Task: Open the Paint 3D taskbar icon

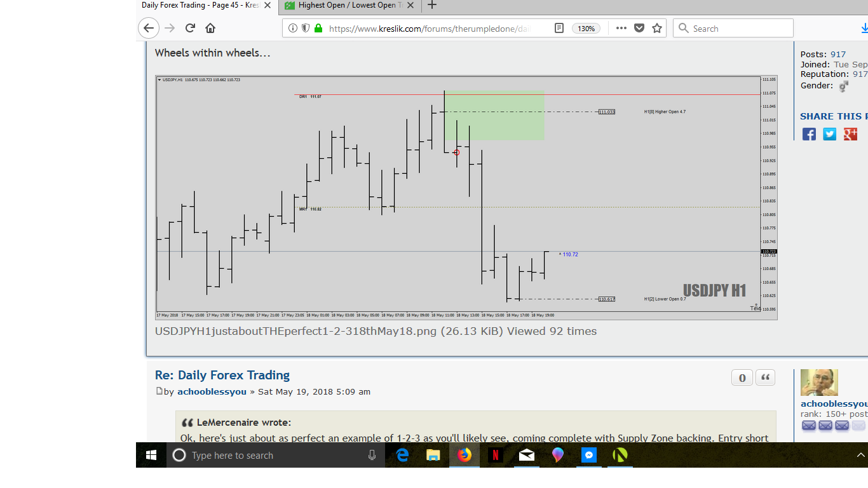Action: pyautogui.click(x=558, y=455)
